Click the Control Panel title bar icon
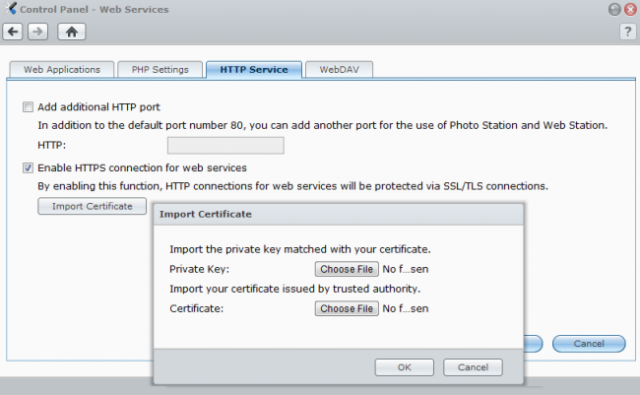Image resolution: width=640 pixels, height=395 pixels. click(x=11, y=8)
